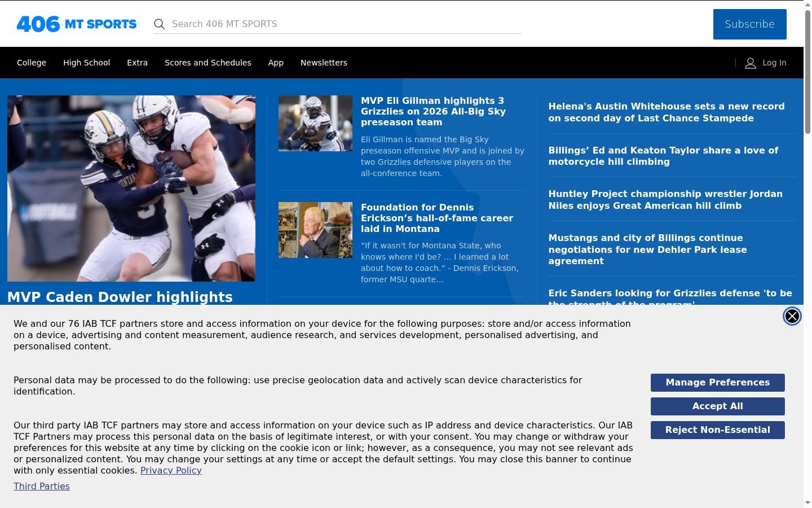This screenshot has height=508, width=812.
Task: Open Mustangs Dehler Park lease story
Action: pyautogui.click(x=647, y=249)
